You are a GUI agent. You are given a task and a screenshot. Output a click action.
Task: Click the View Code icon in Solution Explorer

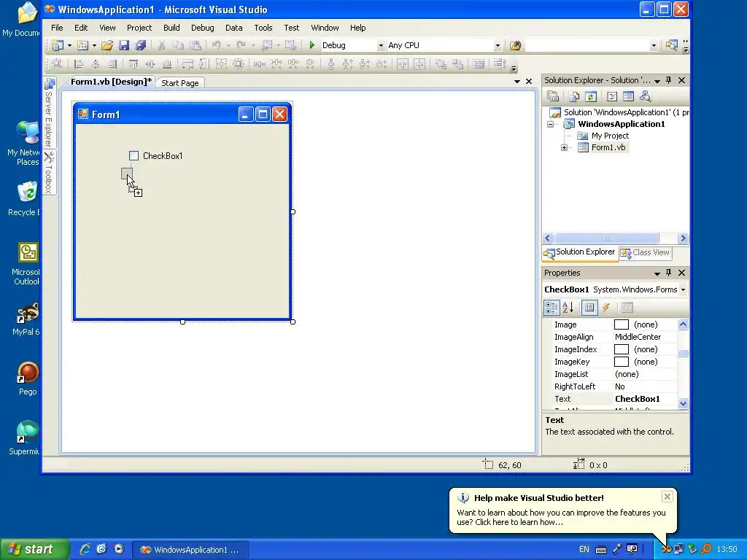click(612, 97)
